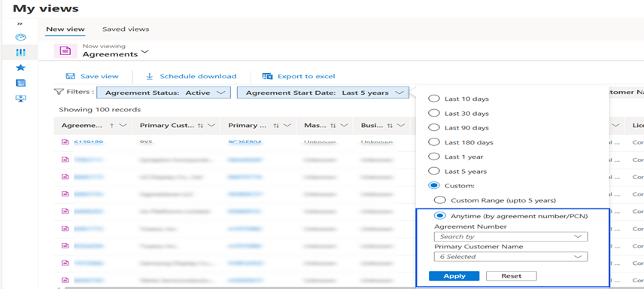Open the dashboard gauge icon in the sidebar

20,37
